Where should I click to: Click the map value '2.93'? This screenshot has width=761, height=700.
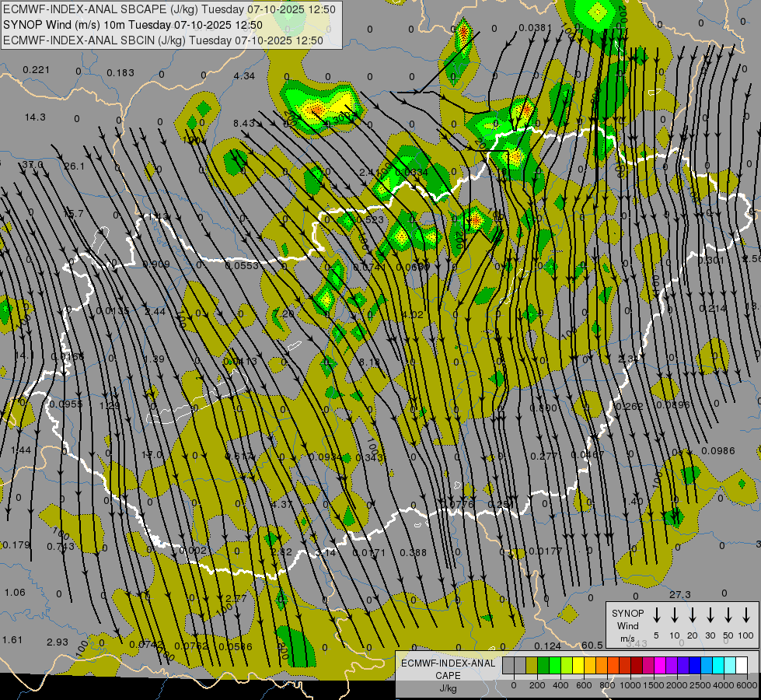click(x=58, y=642)
